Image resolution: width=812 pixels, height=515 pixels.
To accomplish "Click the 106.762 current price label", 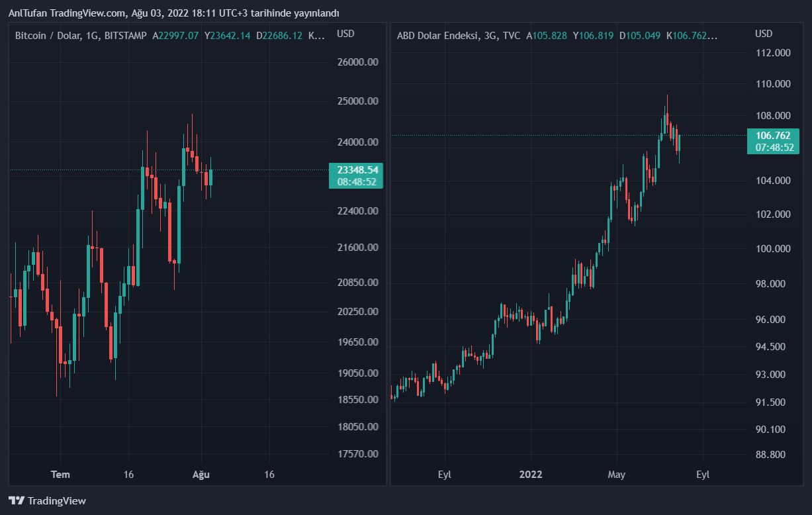I will click(x=774, y=136).
